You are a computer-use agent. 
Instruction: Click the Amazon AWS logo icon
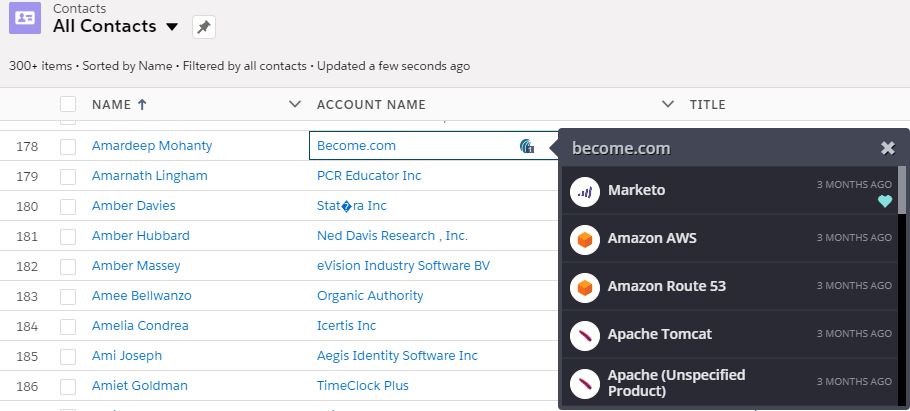pyautogui.click(x=585, y=240)
